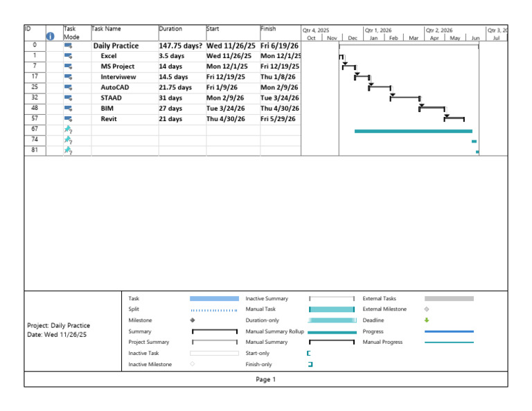Click the Start column header
The image size is (532, 411).
tap(233, 33)
